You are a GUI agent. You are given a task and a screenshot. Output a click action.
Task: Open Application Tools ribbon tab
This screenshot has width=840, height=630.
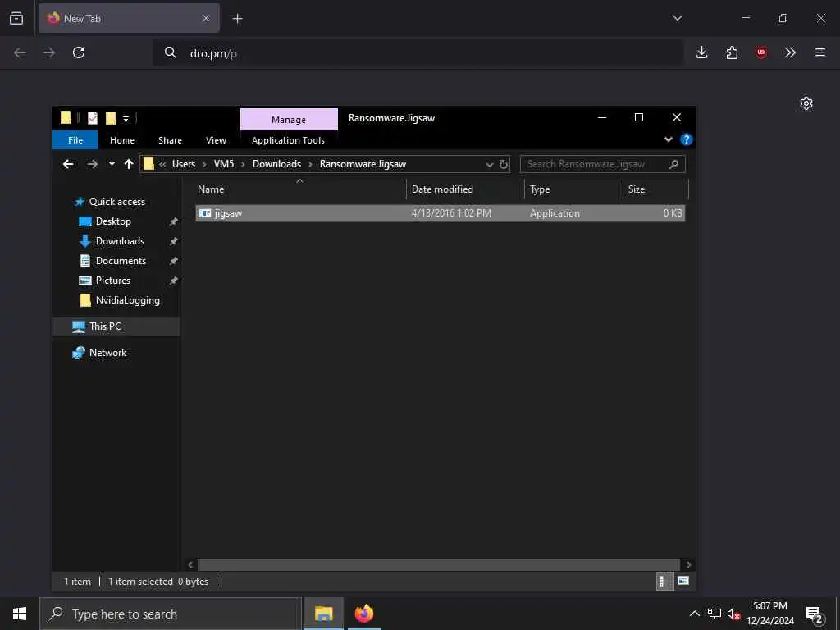(288, 140)
